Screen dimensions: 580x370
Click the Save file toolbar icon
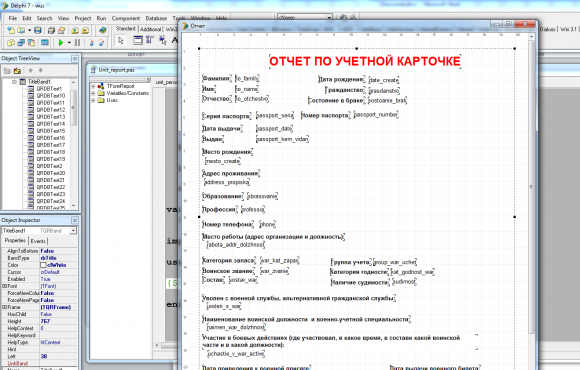(38, 30)
